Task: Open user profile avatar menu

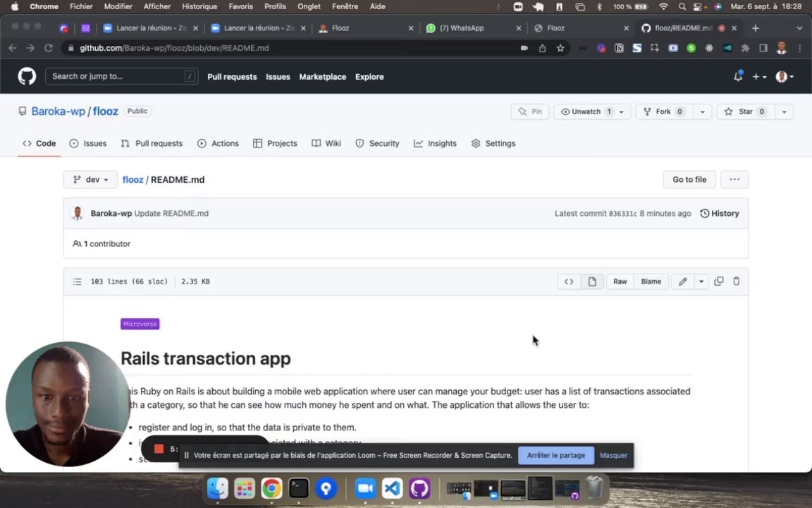Action: click(x=785, y=77)
